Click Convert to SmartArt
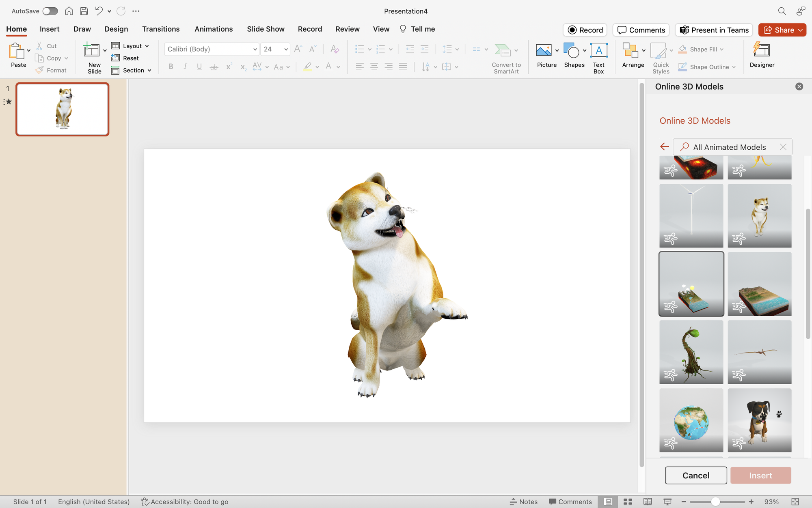This screenshot has width=812, height=508. (x=506, y=57)
